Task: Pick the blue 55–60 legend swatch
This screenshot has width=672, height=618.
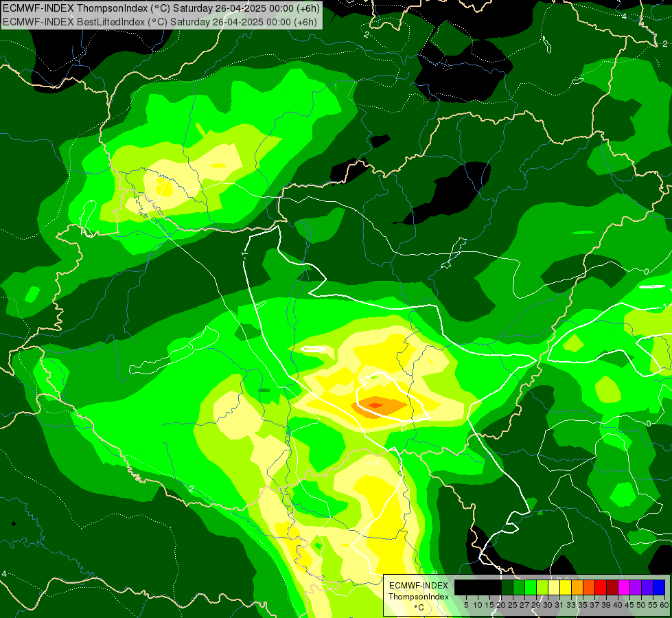Action: click(659, 587)
